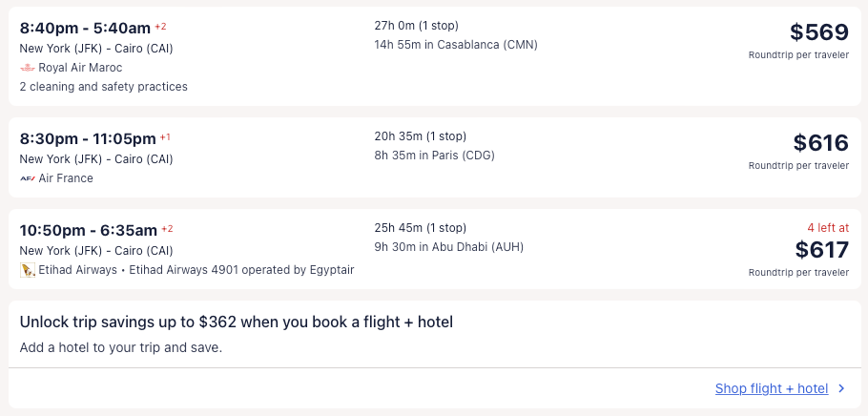Select the $569 Royal Air Maroc fare
The height and width of the screenshot is (416, 868).
tap(818, 32)
